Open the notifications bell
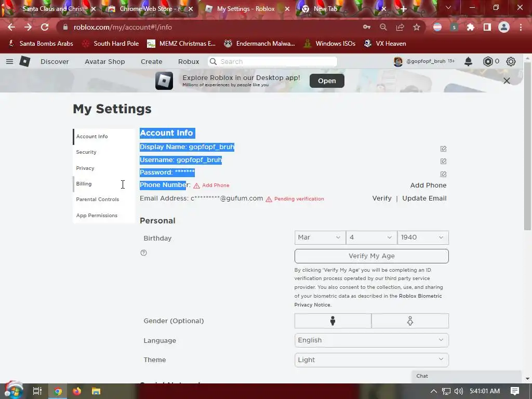This screenshot has height=399, width=532. tap(468, 61)
